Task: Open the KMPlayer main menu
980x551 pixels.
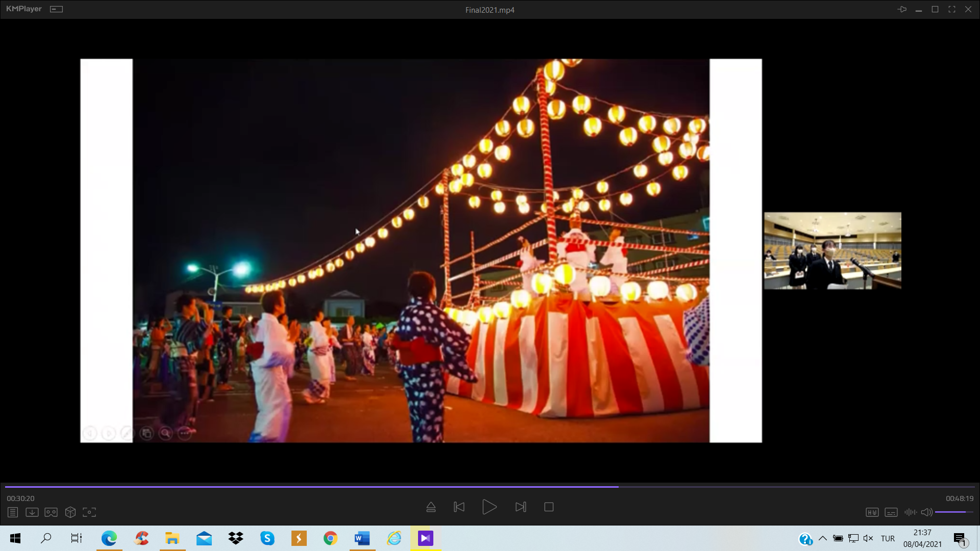Action: [23, 9]
